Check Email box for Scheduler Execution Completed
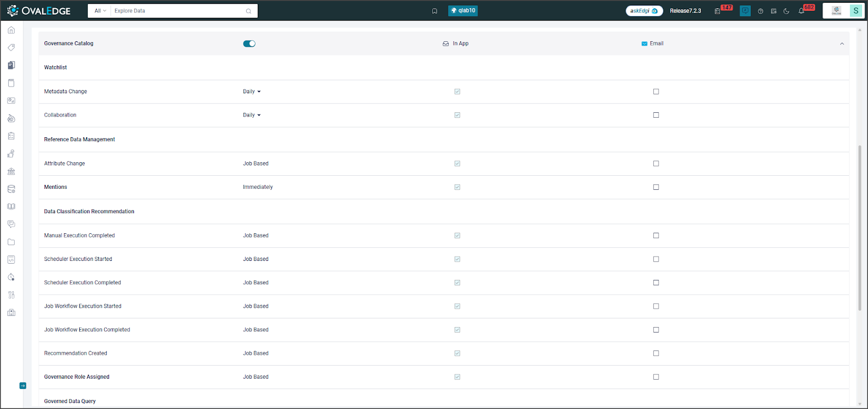The image size is (868, 409). click(x=656, y=283)
